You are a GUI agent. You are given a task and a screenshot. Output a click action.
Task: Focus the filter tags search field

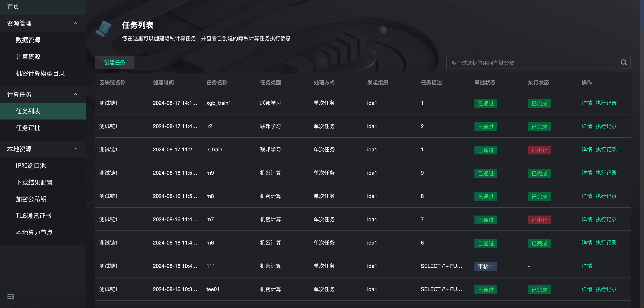(532, 63)
